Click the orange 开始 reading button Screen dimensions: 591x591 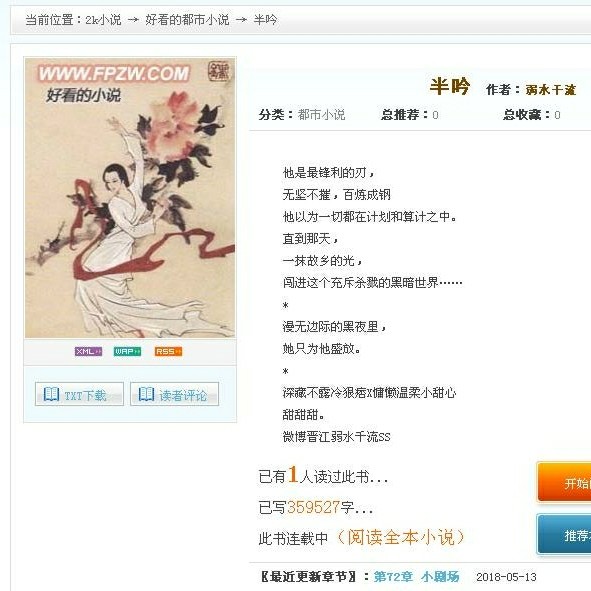(x=564, y=482)
